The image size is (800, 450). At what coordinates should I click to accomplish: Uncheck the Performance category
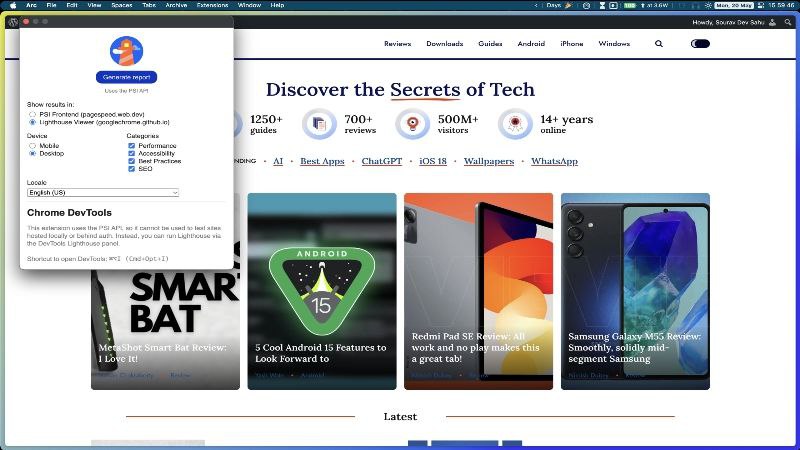132,146
